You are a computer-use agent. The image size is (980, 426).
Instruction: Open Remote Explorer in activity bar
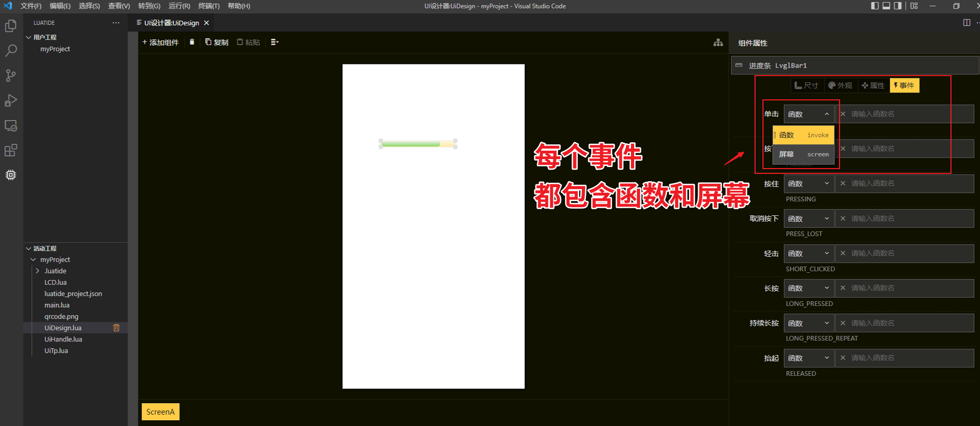11,126
